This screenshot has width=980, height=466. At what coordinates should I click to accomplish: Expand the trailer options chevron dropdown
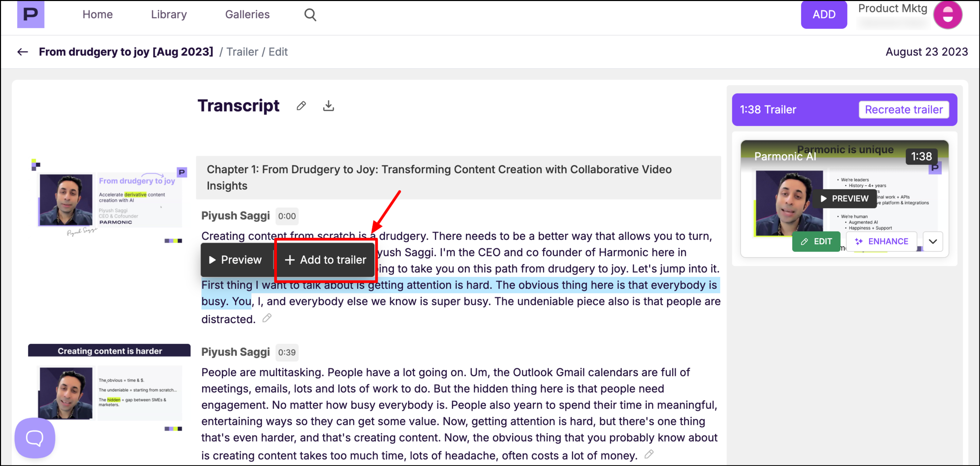tap(932, 241)
